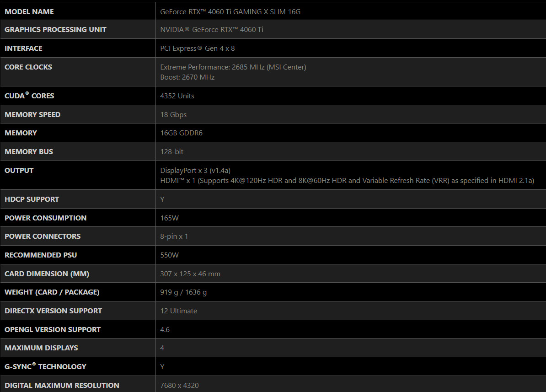Click the MODEL NAME row label

(x=29, y=11)
